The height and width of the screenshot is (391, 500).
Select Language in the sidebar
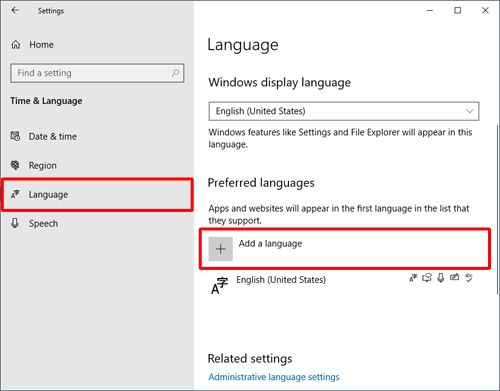pos(97,195)
